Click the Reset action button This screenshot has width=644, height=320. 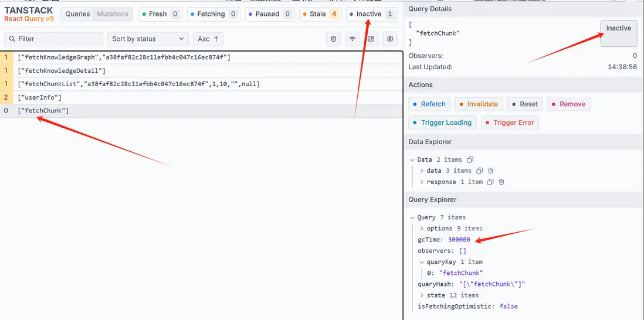pyautogui.click(x=525, y=104)
